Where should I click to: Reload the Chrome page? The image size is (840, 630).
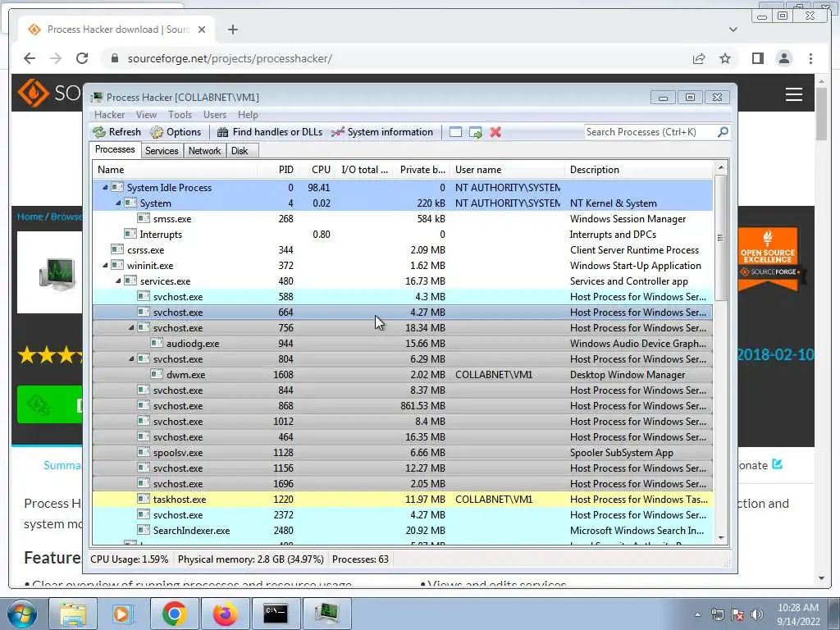(82, 58)
